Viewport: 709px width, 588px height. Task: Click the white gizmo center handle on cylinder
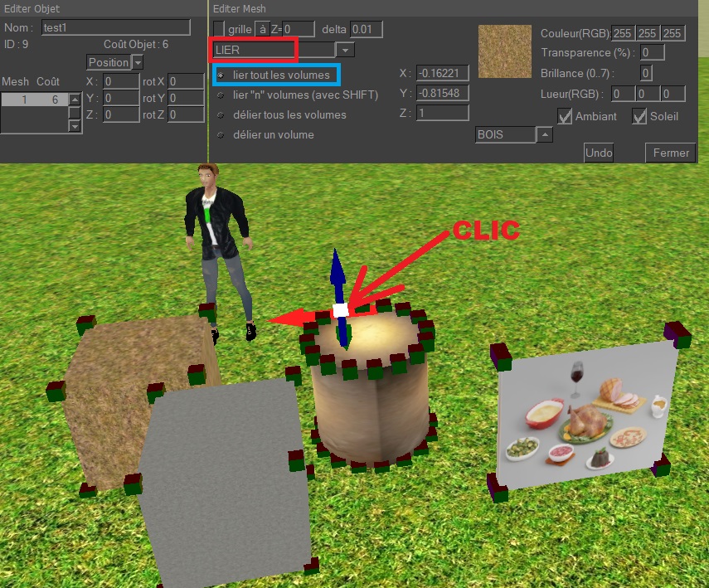340,310
